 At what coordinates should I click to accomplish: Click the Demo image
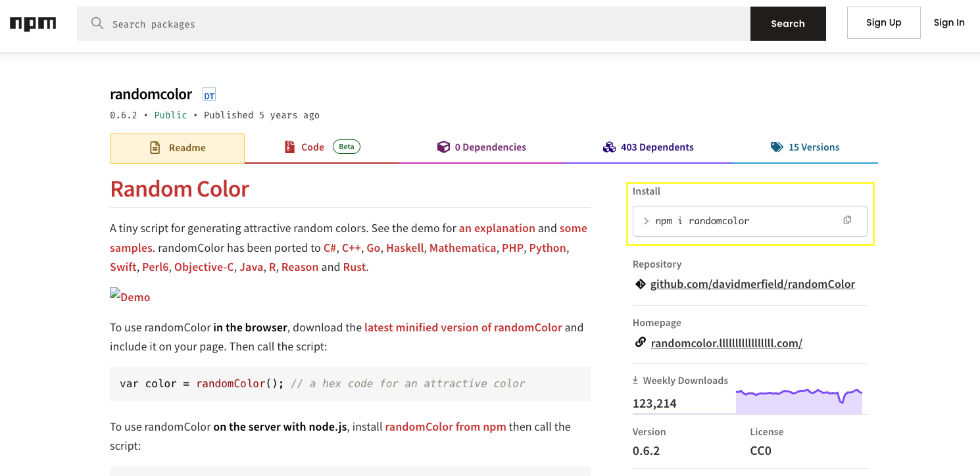[x=130, y=297]
